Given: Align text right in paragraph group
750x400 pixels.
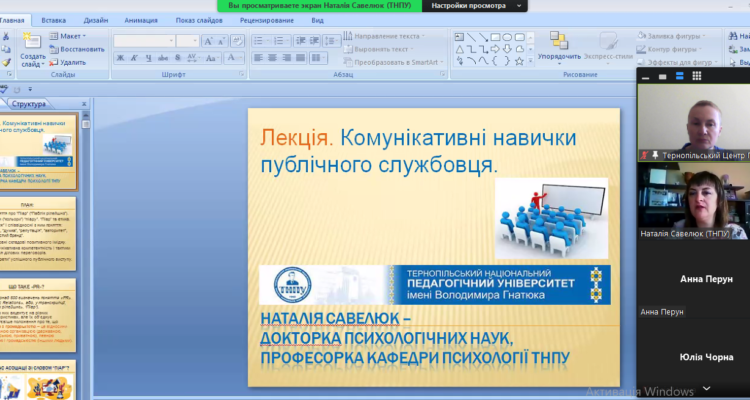Looking at the screenshot, I should click(x=287, y=58).
